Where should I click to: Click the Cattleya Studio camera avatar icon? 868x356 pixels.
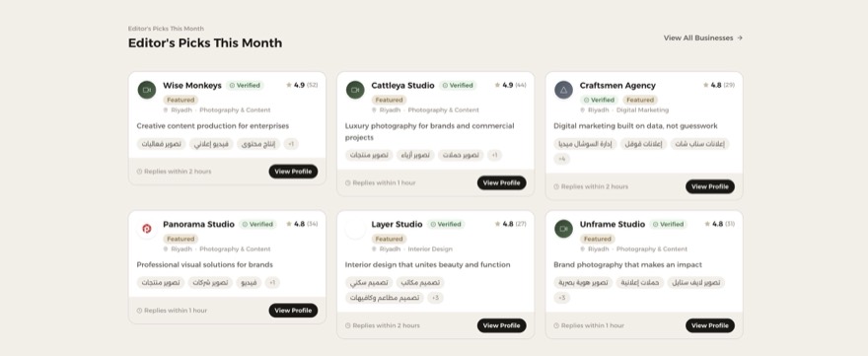click(355, 90)
